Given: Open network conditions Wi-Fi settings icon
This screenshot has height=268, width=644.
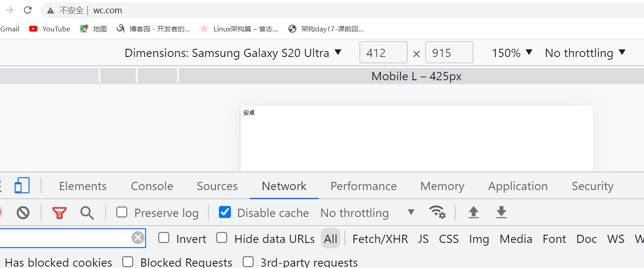Looking at the screenshot, I should tap(437, 212).
